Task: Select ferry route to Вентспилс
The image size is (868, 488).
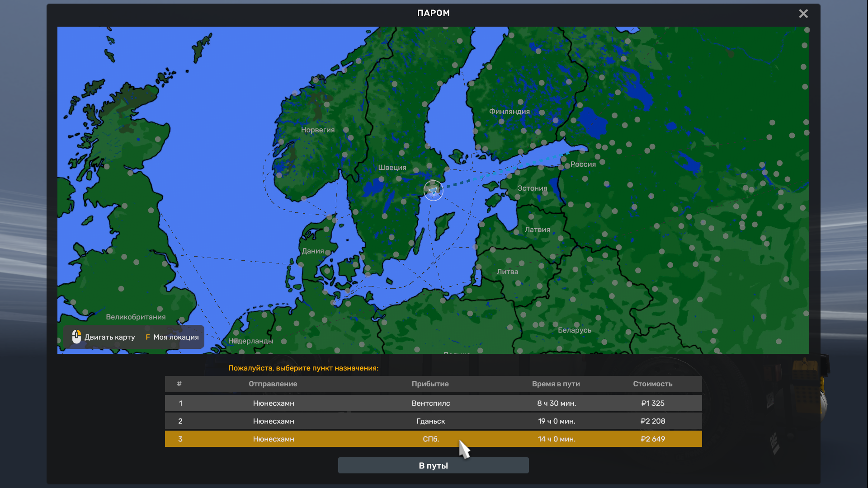Action: [433, 403]
